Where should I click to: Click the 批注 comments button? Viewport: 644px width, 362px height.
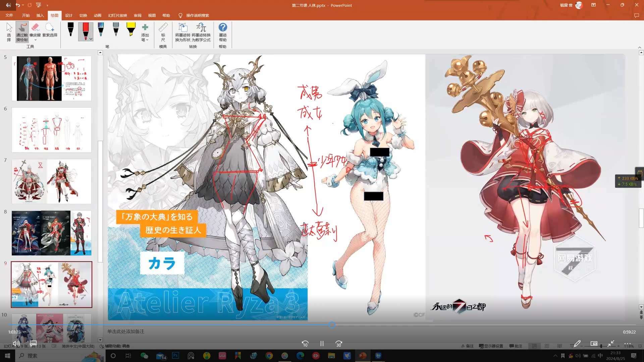tap(516, 346)
